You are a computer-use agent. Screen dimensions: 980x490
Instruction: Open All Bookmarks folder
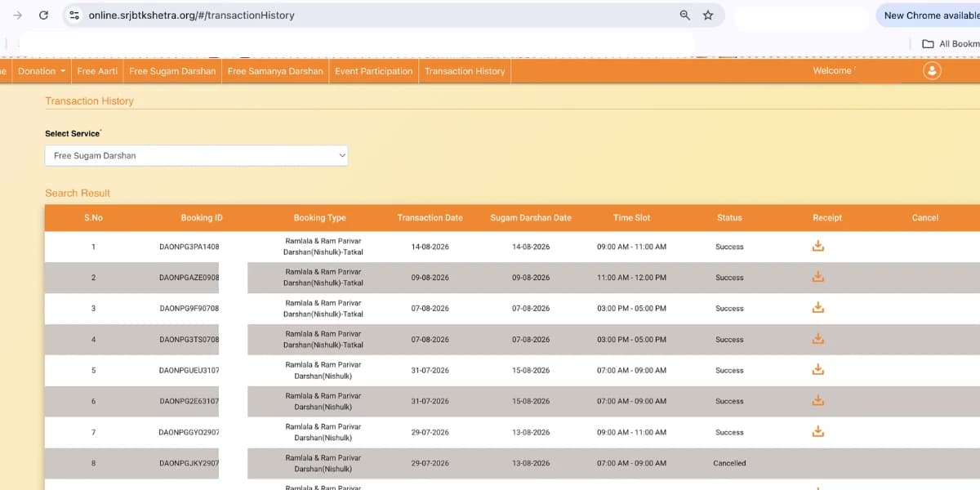click(x=951, y=44)
